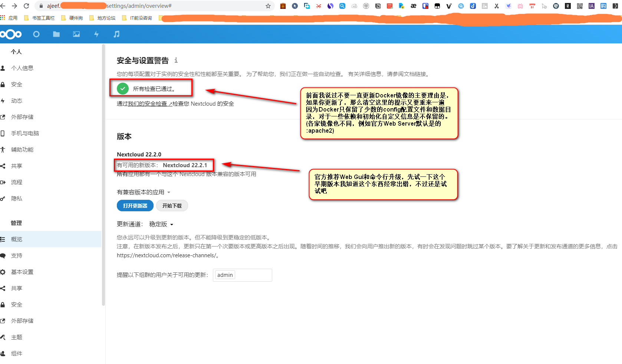
Task: Click the 开始下载 button
Action: [172, 206]
